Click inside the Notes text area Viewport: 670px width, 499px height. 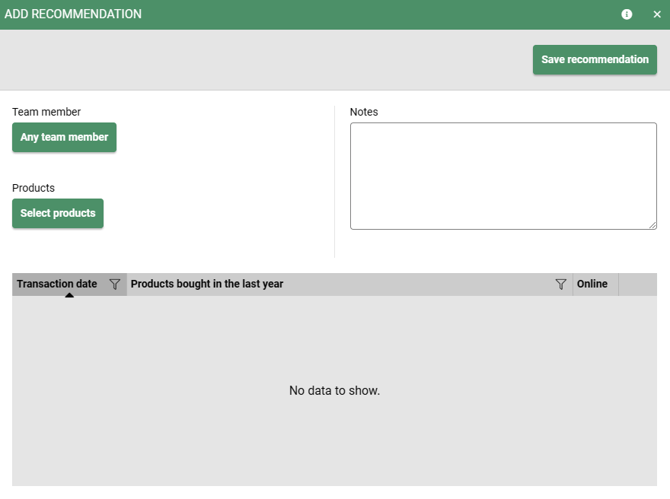click(x=502, y=175)
